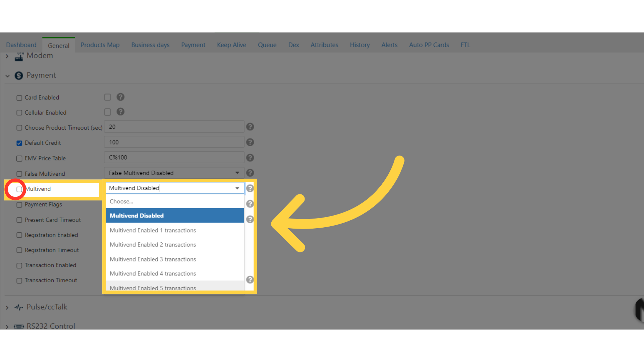The image size is (644, 362).
Task: Open the Alerts tab
Action: point(389,45)
